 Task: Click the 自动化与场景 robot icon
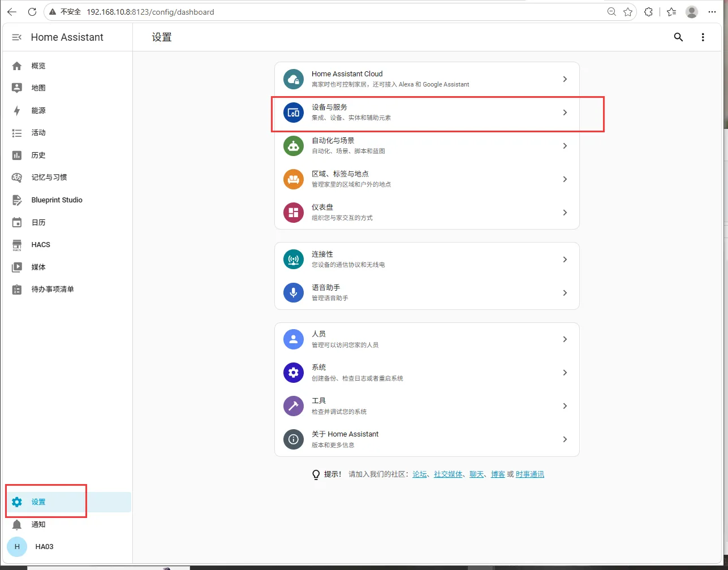[294, 146]
